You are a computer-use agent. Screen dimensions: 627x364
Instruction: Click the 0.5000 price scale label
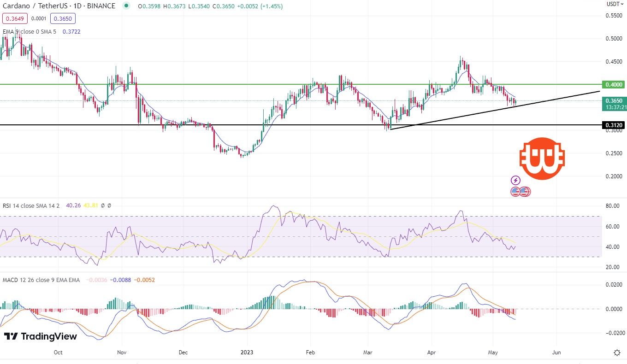tap(614, 38)
